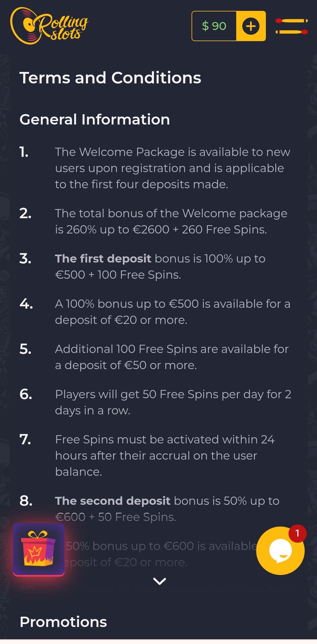The height and width of the screenshot is (644, 317).
Task: Click the 100% bonus up to €500 rule
Action: [172, 312]
